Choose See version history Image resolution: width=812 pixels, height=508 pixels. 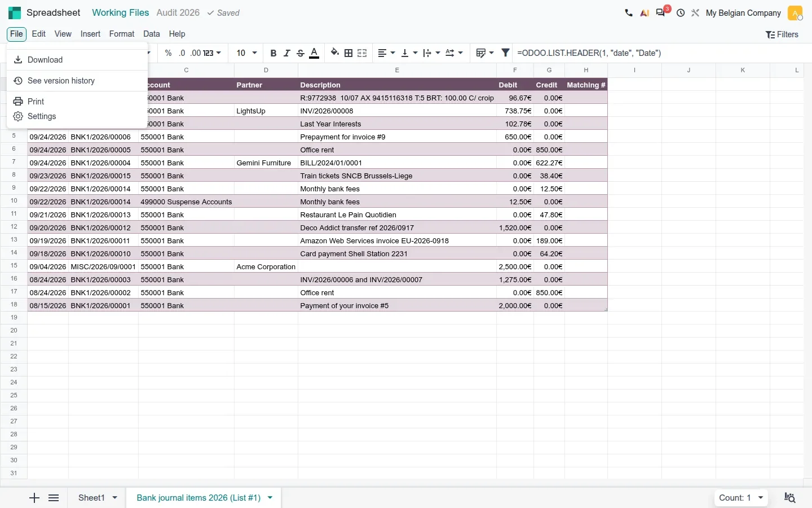(77, 81)
